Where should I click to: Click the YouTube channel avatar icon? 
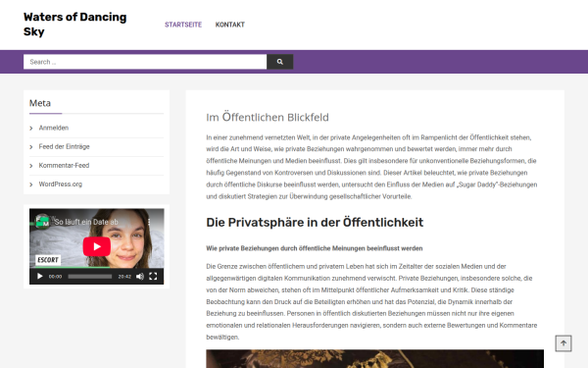pos(42,221)
